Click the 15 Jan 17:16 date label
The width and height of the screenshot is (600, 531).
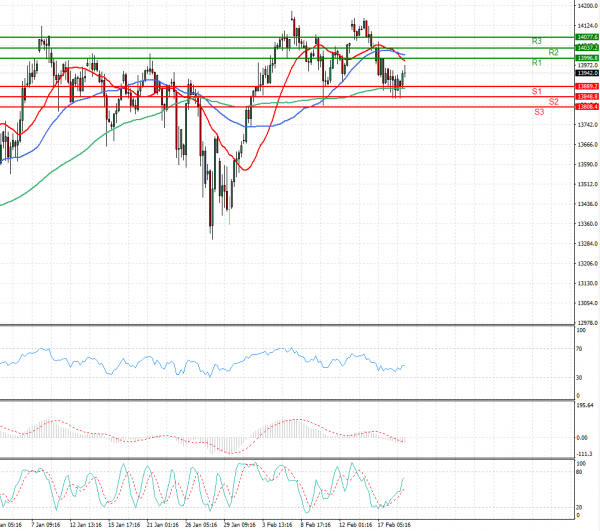click(124, 524)
